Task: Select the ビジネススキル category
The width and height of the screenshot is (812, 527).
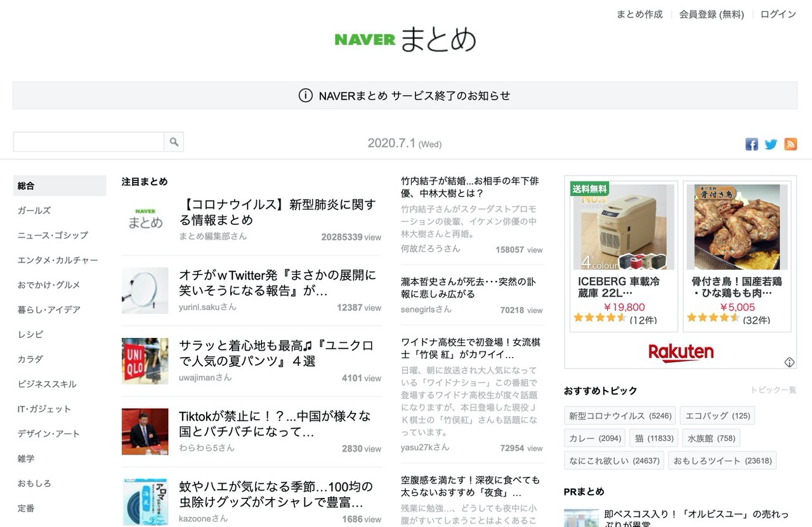Action: [47, 384]
